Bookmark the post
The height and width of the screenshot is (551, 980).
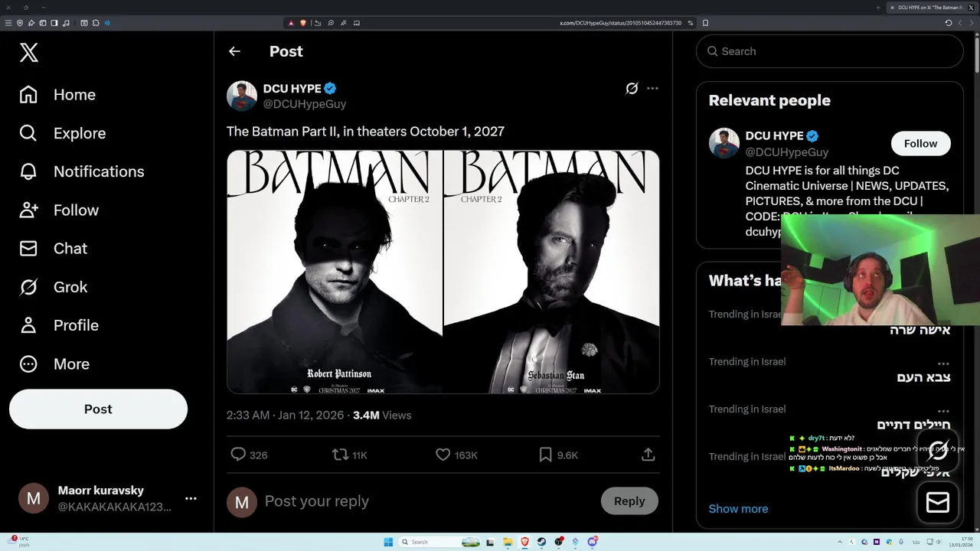[545, 455]
